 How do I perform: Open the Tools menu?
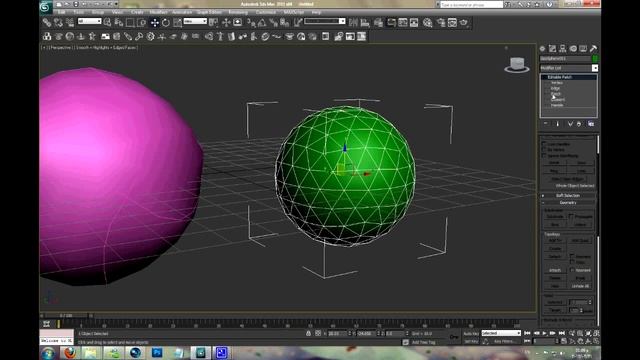tap(78, 12)
